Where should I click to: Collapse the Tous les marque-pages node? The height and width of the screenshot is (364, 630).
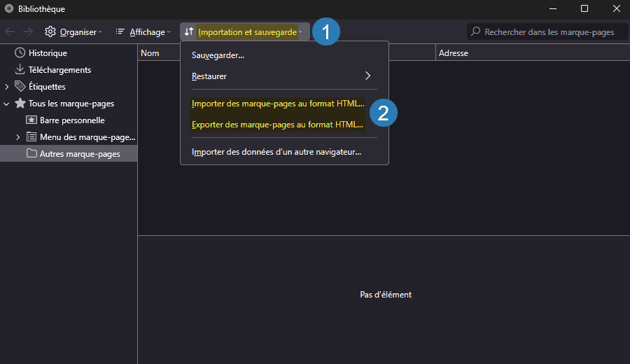(6, 104)
